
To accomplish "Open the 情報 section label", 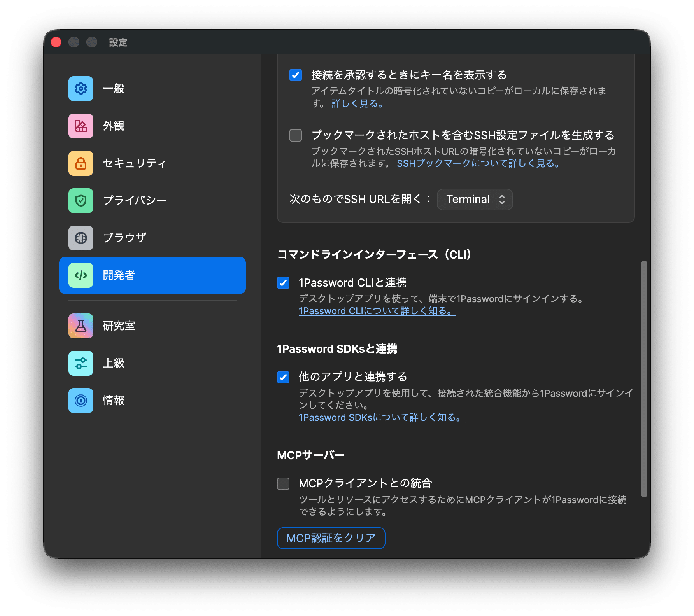I will click(x=114, y=401).
